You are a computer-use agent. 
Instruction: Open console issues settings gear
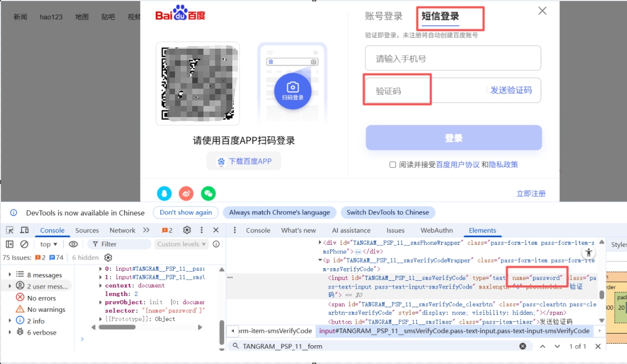(x=108, y=258)
